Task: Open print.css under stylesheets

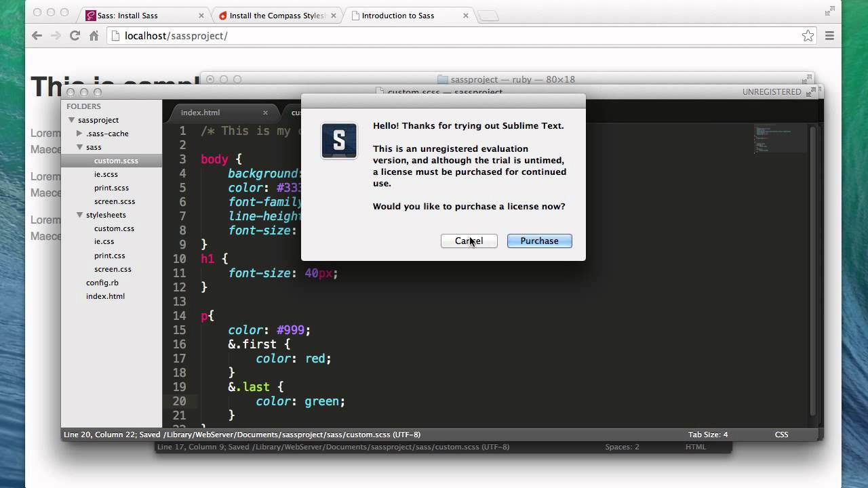Action: pyautogui.click(x=109, y=256)
